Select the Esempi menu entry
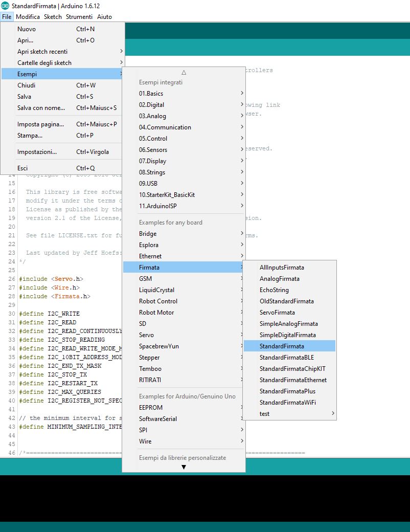The width and height of the screenshot is (410, 532). [62, 74]
